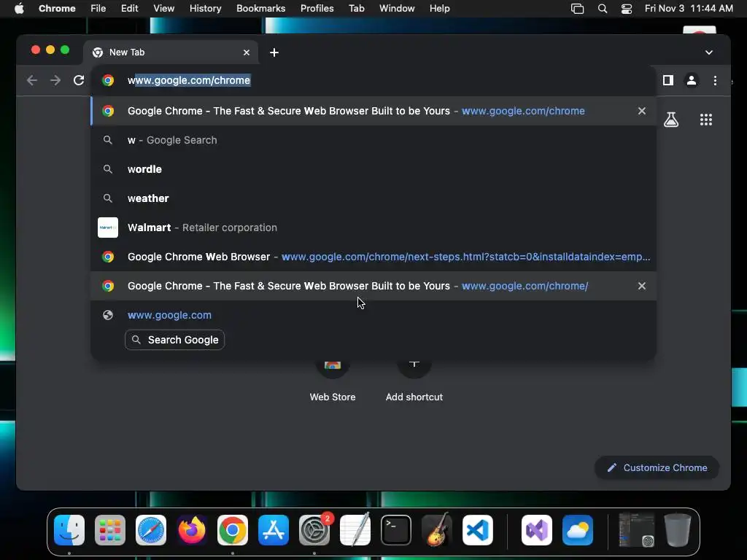
Task: Open TextEdit from the Dock
Action: 355,530
